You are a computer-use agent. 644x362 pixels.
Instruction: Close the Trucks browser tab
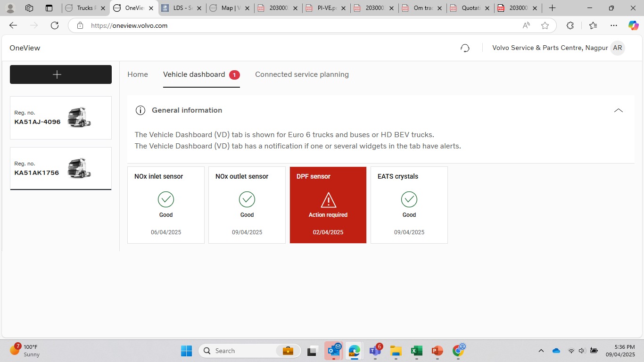coord(103,8)
